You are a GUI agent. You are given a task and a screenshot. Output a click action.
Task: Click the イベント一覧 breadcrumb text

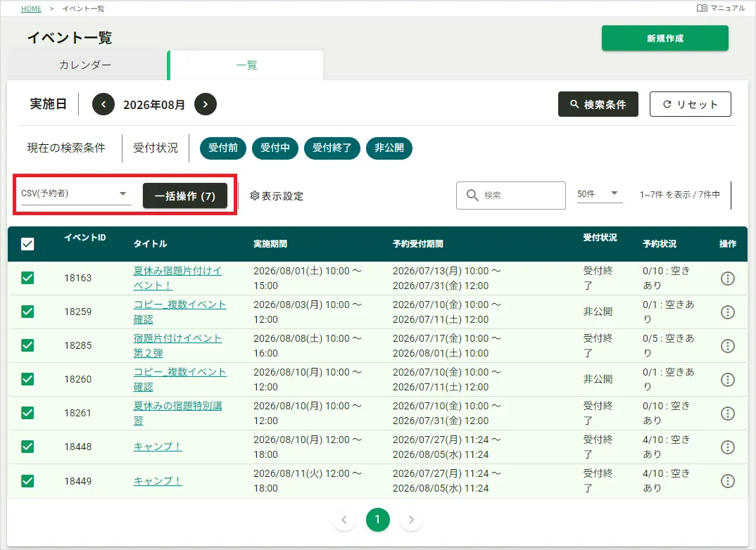pos(83,8)
